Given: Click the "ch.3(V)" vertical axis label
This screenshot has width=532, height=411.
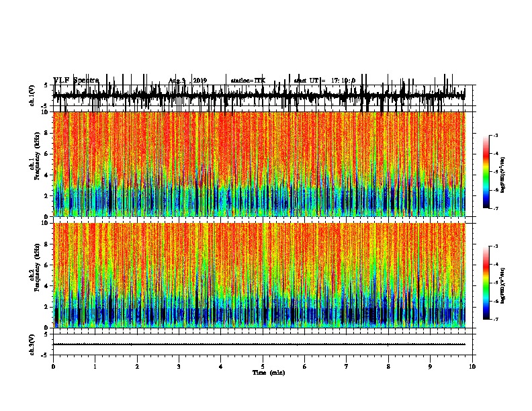Looking at the screenshot, I should click(32, 345).
